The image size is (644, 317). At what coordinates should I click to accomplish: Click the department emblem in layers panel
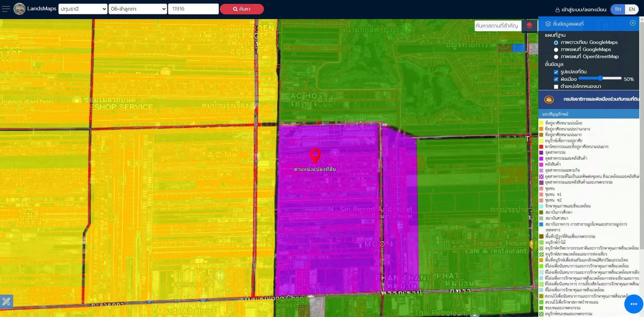click(548, 99)
